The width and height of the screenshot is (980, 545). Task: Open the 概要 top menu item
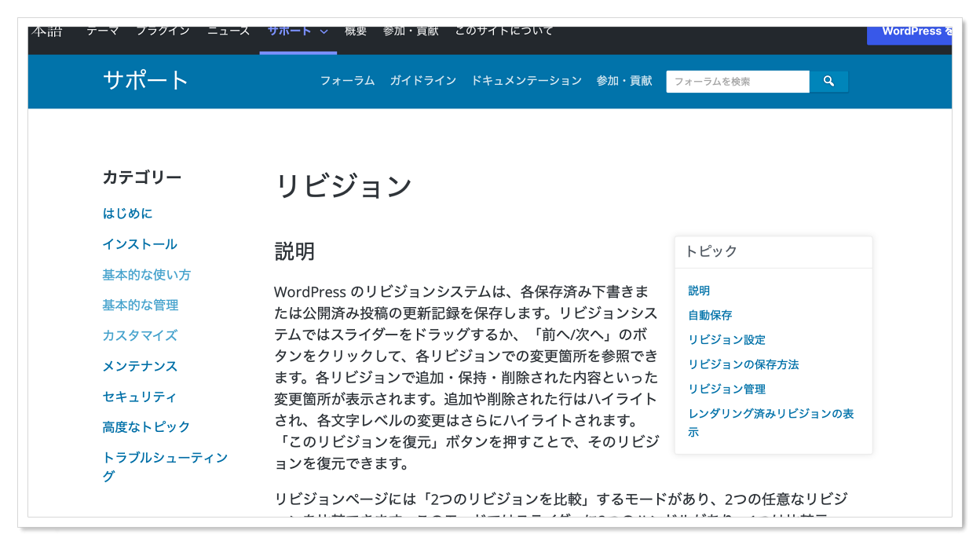356,31
